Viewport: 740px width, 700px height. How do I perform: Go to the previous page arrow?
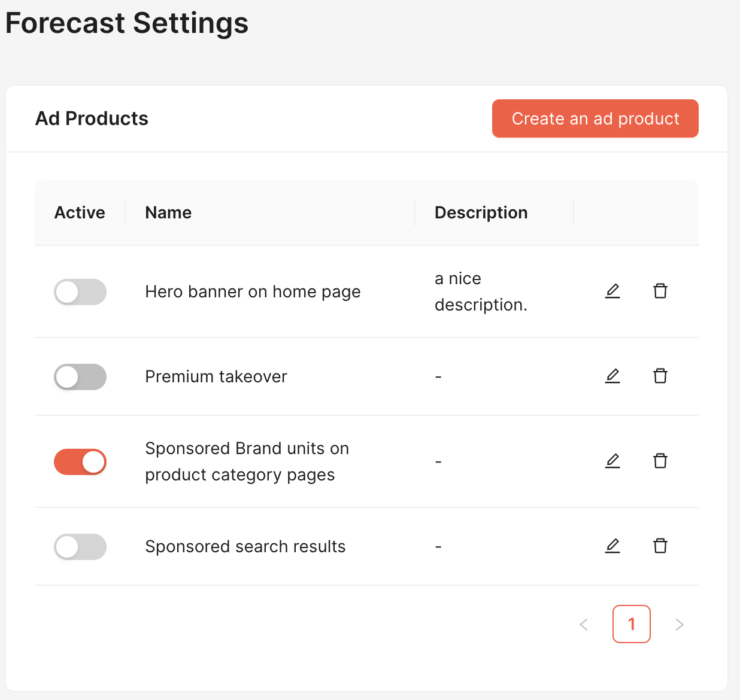[584, 625]
